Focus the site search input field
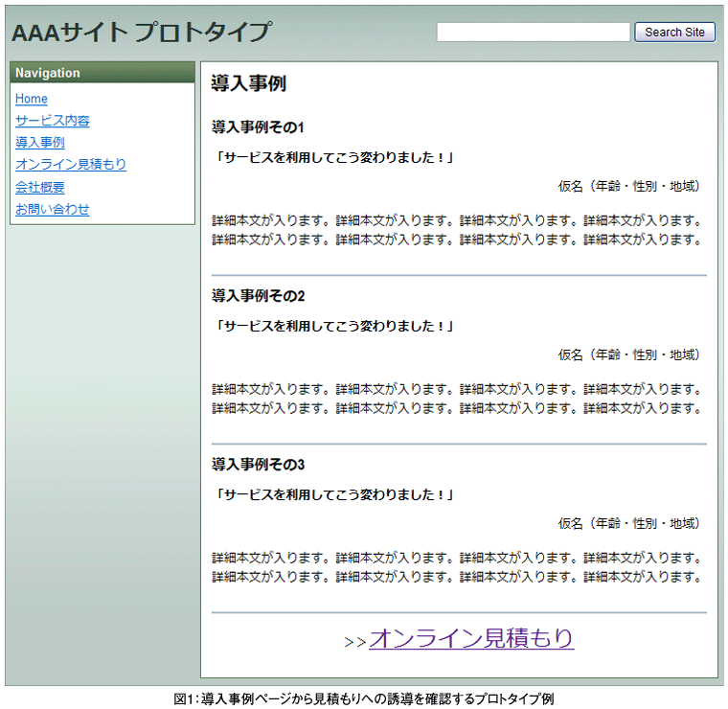The width and height of the screenshot is (728, 709). click(533, 32)
